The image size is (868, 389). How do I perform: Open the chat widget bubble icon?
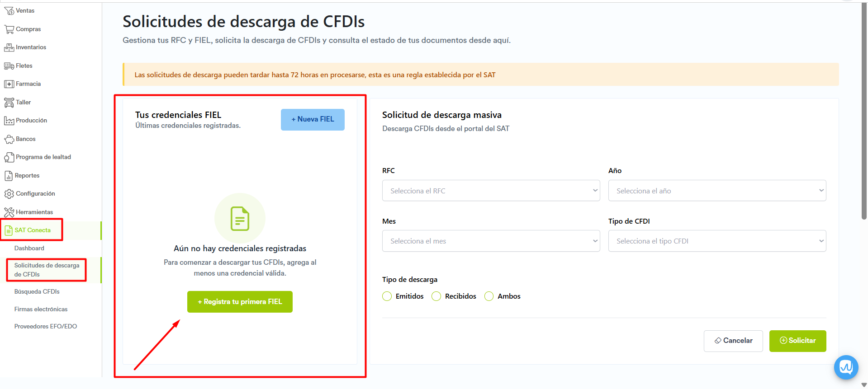(846, 367)
